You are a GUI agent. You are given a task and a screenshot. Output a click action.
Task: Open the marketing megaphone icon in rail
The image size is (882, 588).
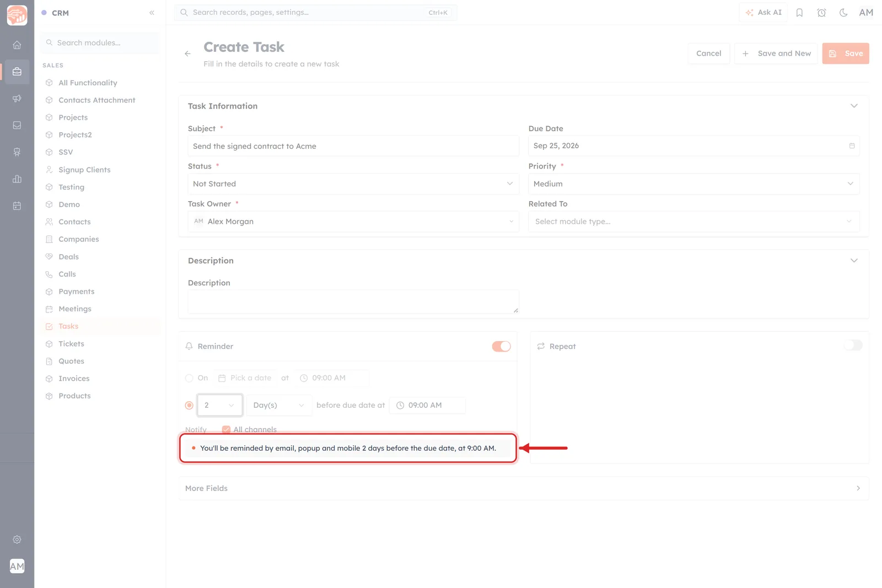click(17, 99)
